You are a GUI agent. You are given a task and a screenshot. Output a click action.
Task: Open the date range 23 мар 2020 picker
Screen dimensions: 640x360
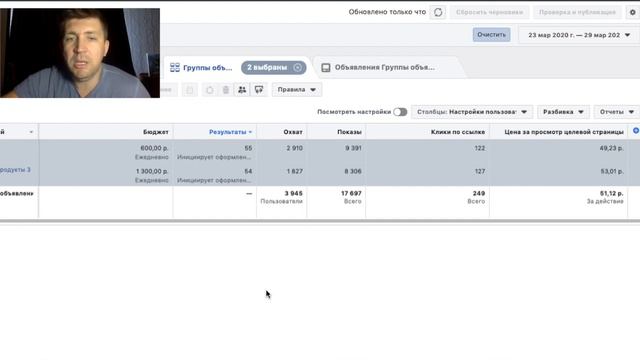click(x=579, y=35)
